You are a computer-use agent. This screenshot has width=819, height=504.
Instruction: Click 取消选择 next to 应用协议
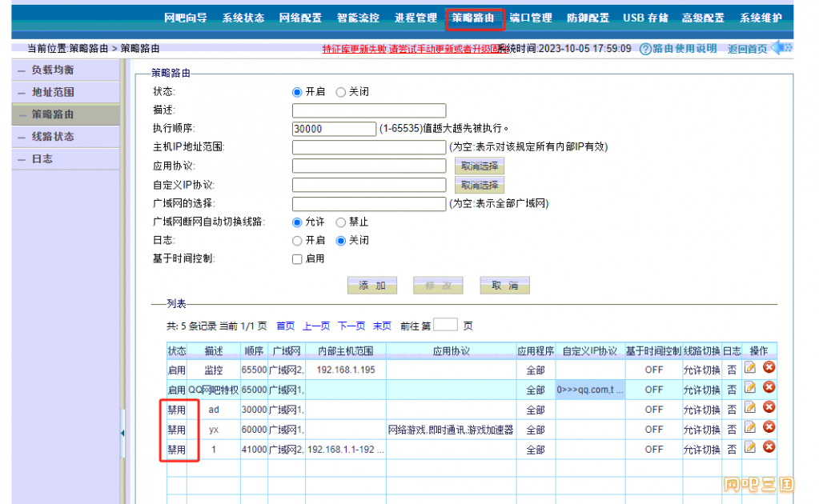coord(480,166)
